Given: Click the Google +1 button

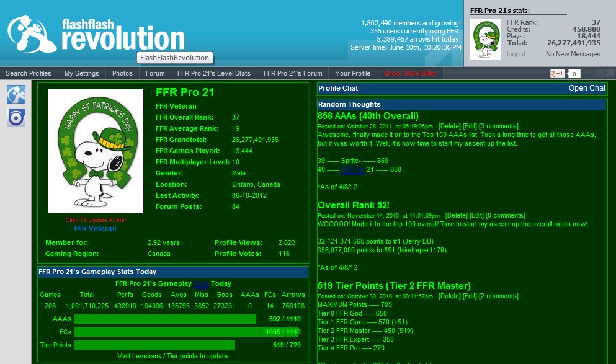Looking at the screenshot, I should coord(557,73).
